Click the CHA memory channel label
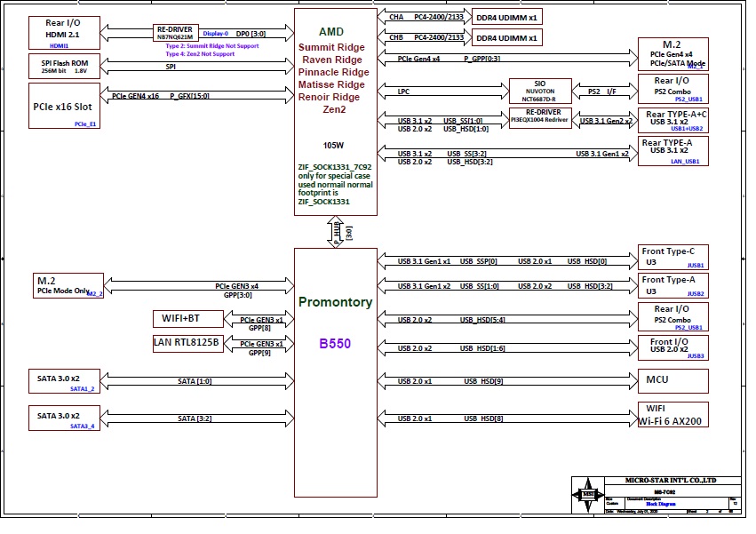Screen dimensions: 756x534 396,17
